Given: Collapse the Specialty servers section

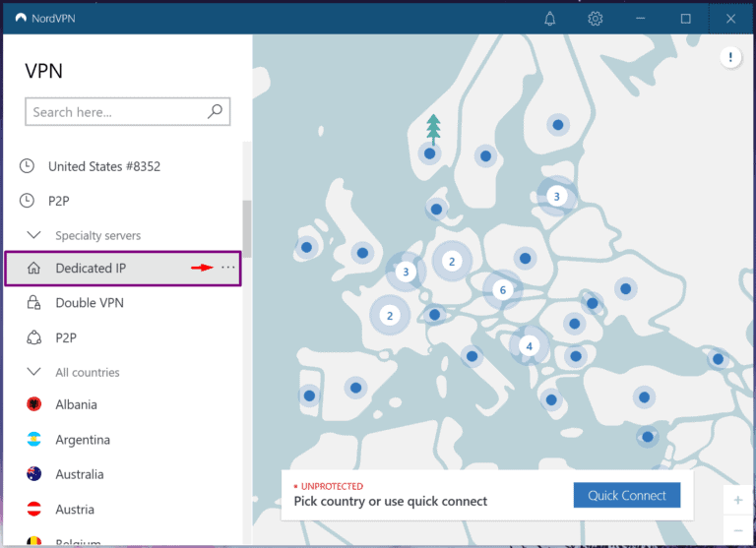Looking at the screenshot, I should [33, 235].
